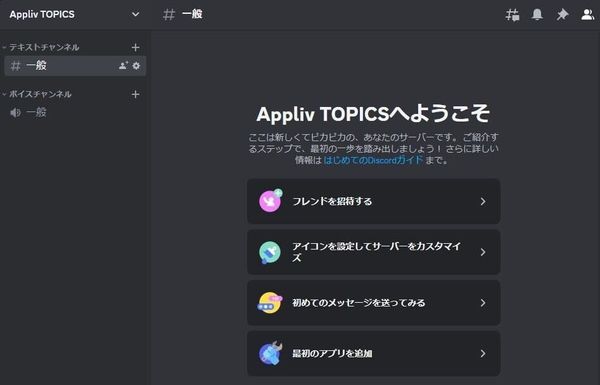The width and height of the screenshot is (600, 385).
Task: Click the invite icon on 一般 channel
Action: click(x=123, y=66)
